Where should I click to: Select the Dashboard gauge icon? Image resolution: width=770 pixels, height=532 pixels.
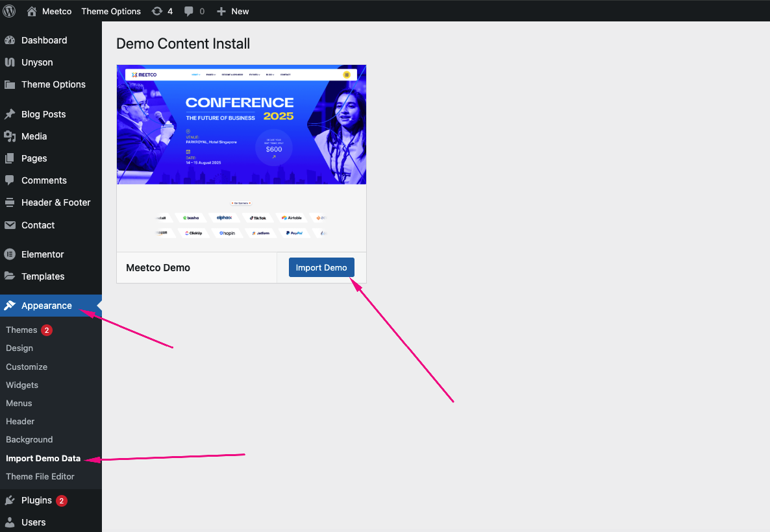(x=10, y=40)
